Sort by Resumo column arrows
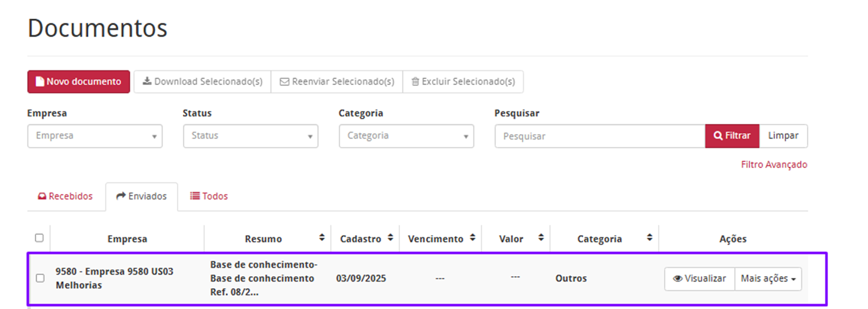868x309 pixels. [x=322, y=238]
